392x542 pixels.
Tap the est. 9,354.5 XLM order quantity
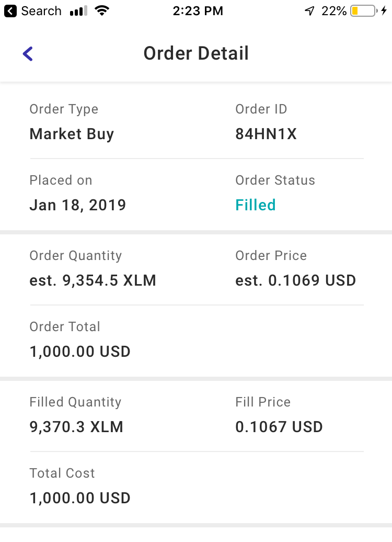click(x=93, y=280)
